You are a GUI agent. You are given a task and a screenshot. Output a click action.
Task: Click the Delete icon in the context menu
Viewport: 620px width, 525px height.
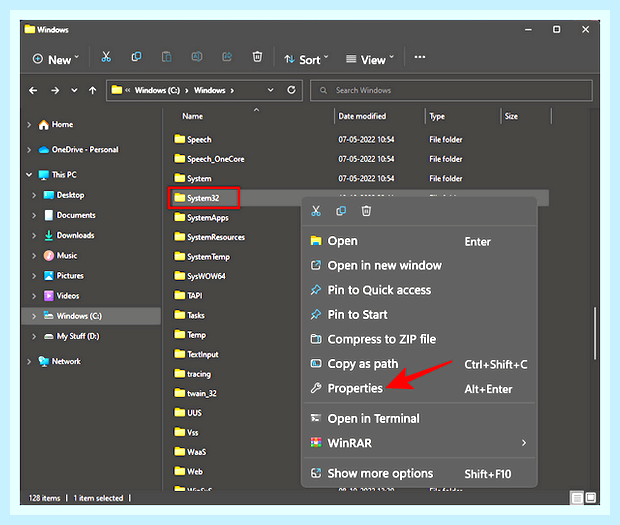(x=366, y=211)
